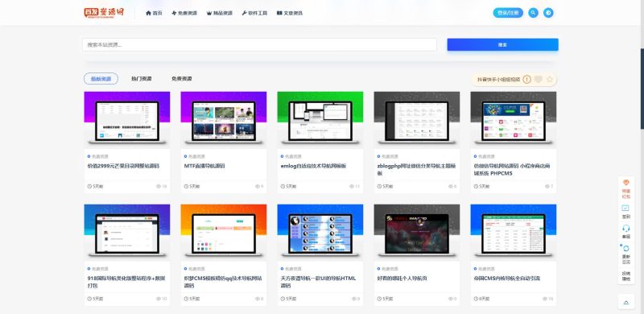Screen dimensions: 644x314
Task: Click the heart icon in notice bar
Action: (x=538, y=80)
